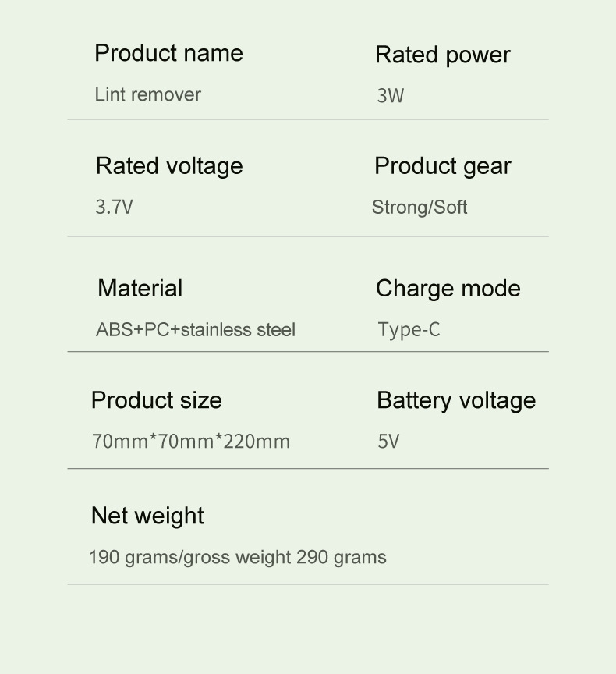This screenshot has height=674, width=616.
Task: Select the "190 grams/gross weight 290 grams" text
Action: 237,557
